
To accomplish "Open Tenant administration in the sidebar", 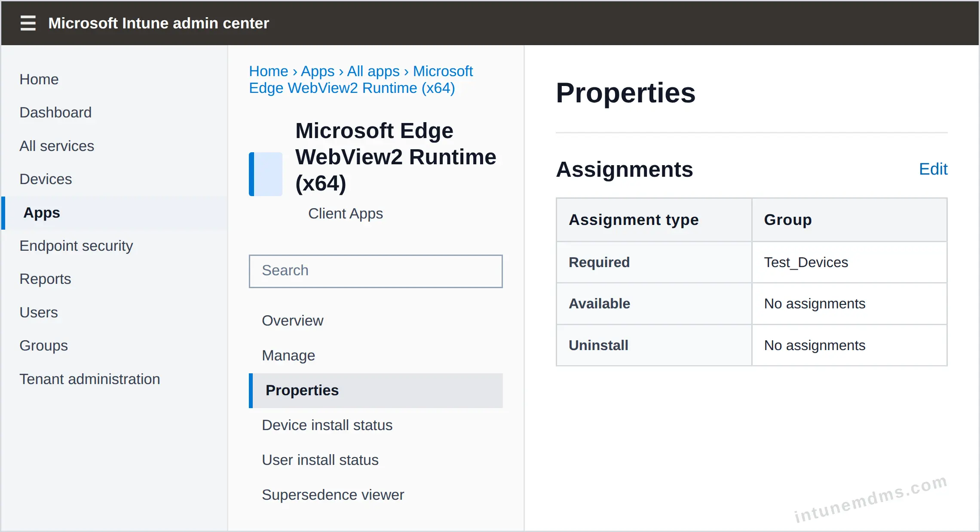I will (x=90, y=379).
